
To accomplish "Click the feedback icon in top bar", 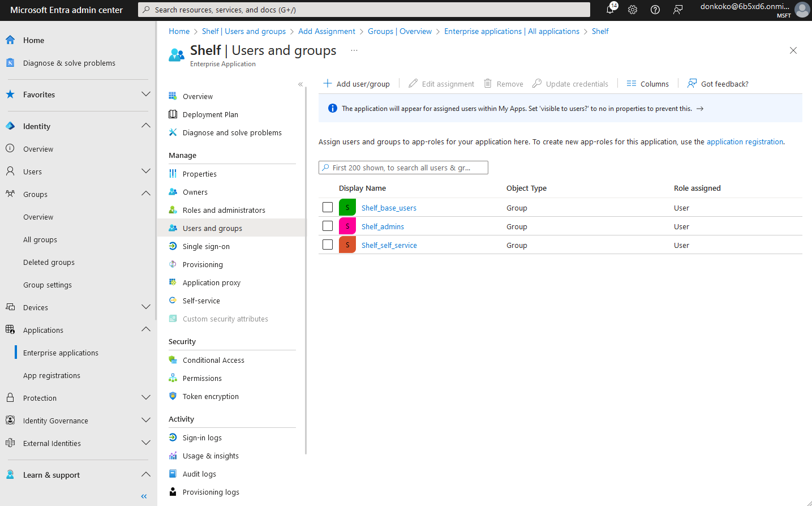I will tap(678, 10).
